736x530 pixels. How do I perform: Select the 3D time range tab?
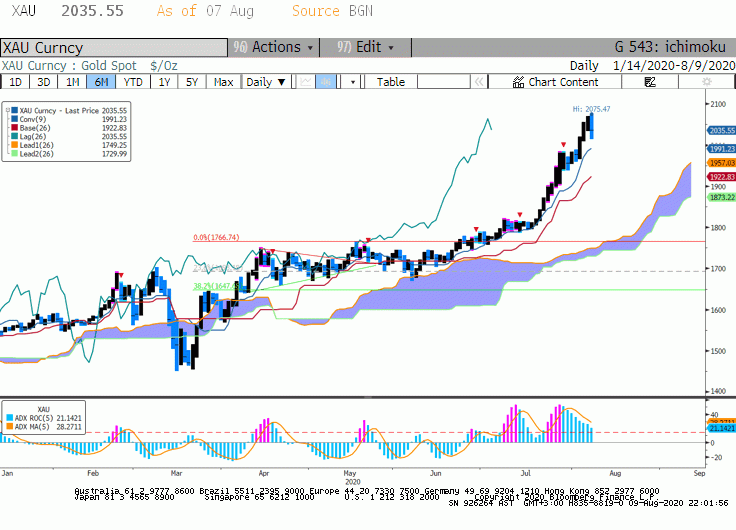click(x=43, y=82)
